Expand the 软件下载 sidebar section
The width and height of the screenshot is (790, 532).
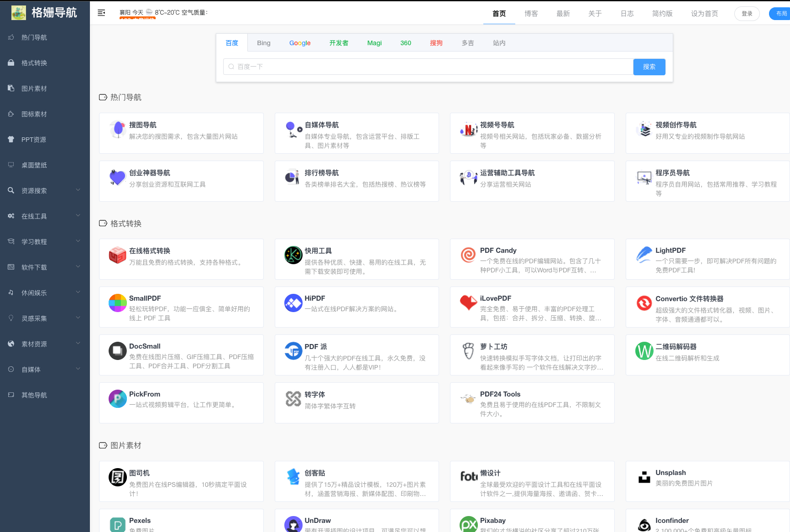[45, 267]
